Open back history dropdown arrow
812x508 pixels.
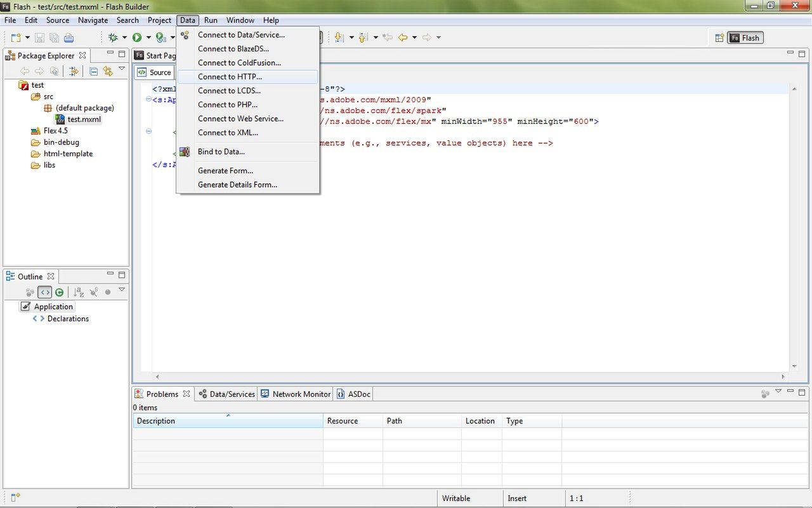point(414,37)
